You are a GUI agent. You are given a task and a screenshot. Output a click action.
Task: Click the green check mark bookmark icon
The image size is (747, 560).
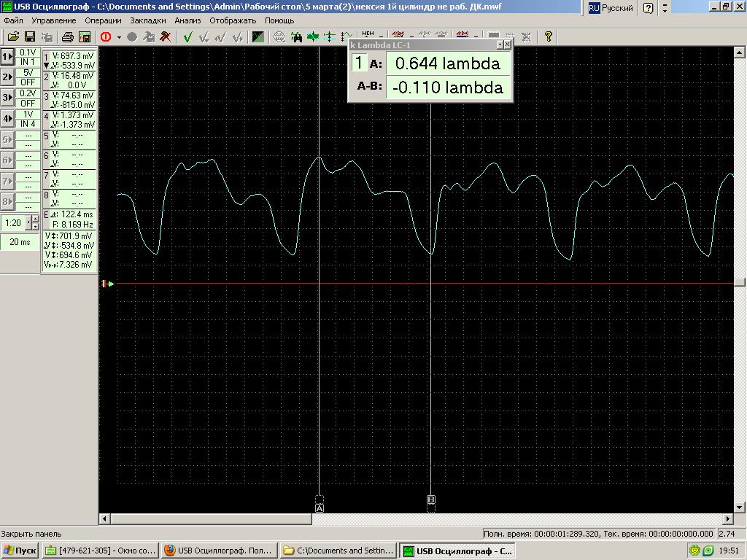(187, 36)
